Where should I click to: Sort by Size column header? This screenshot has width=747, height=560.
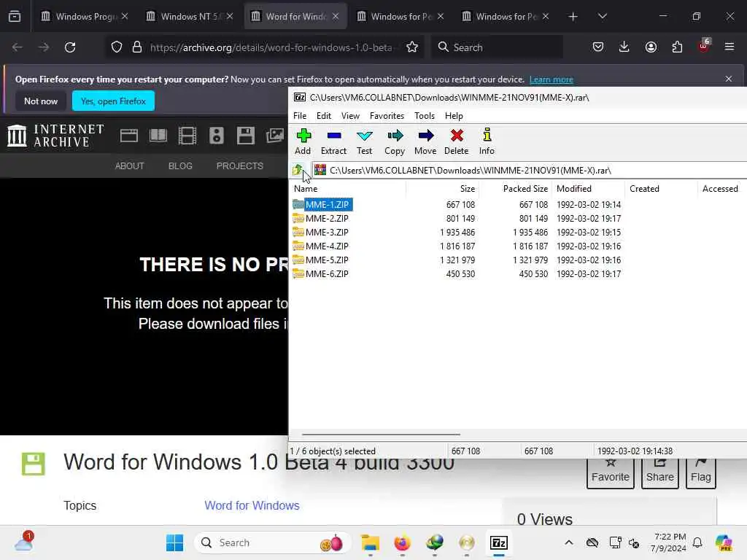coord(442,189)
